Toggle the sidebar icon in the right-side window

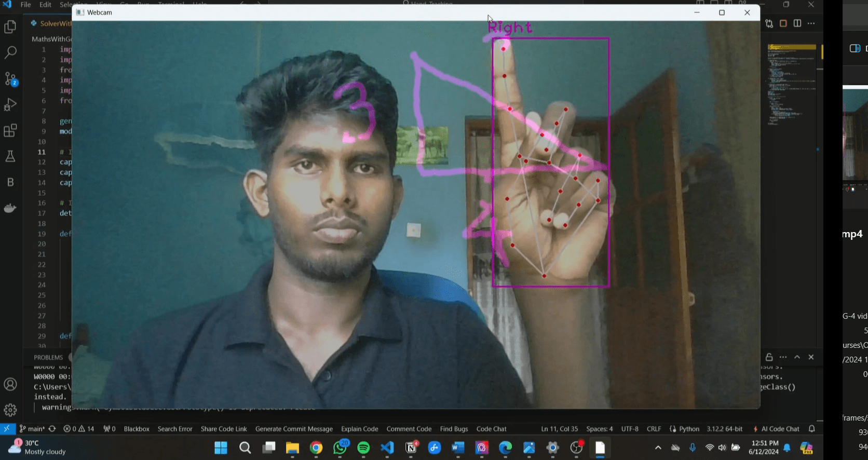[x=855, y=48]
